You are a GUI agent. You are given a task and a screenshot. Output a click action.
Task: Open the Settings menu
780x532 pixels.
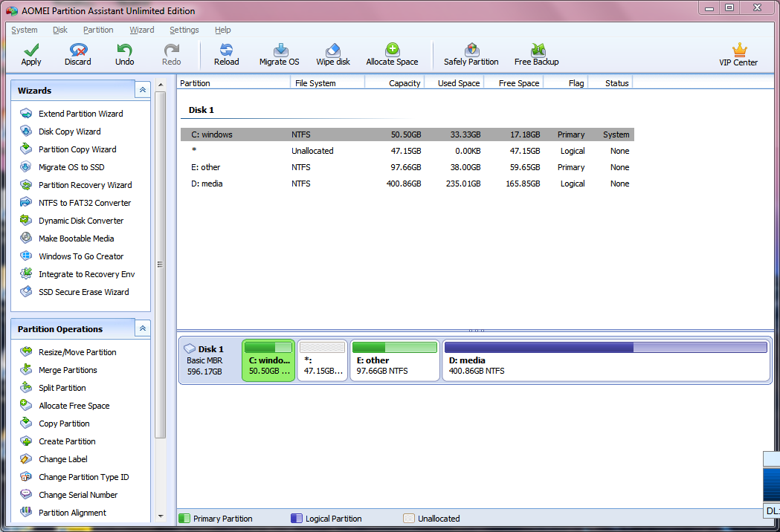coord(184,30)
